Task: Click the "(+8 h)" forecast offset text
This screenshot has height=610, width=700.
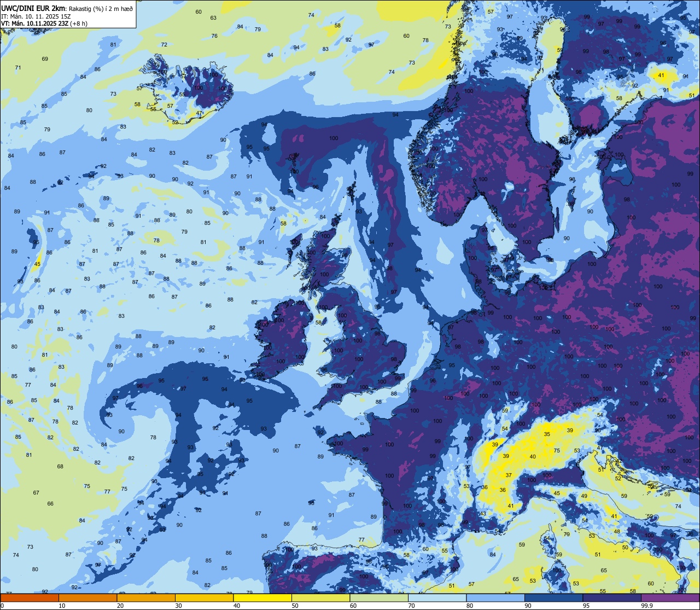Action: 79,24
